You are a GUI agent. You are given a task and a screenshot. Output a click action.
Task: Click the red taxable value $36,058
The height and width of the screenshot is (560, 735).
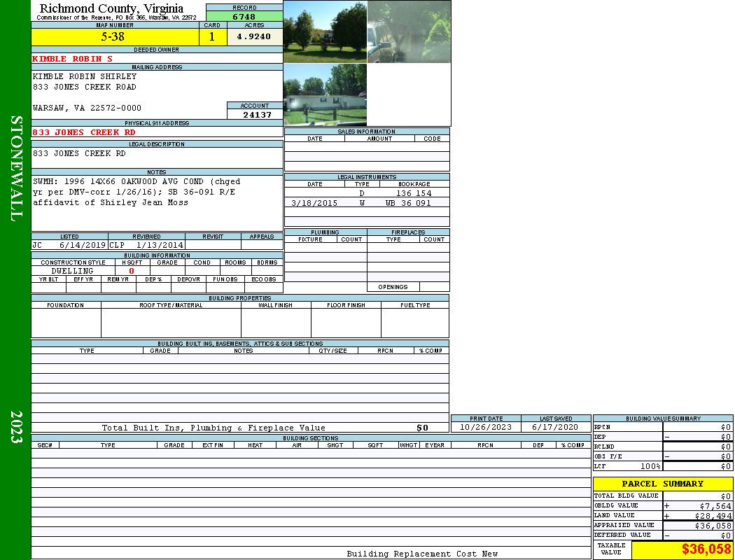[706, 549]
